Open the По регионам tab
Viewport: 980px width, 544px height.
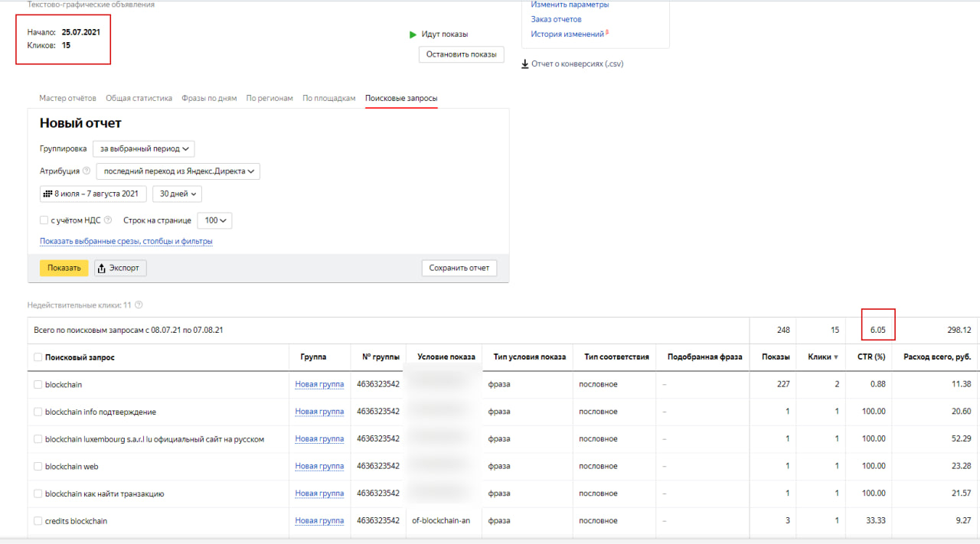(269, 98)
